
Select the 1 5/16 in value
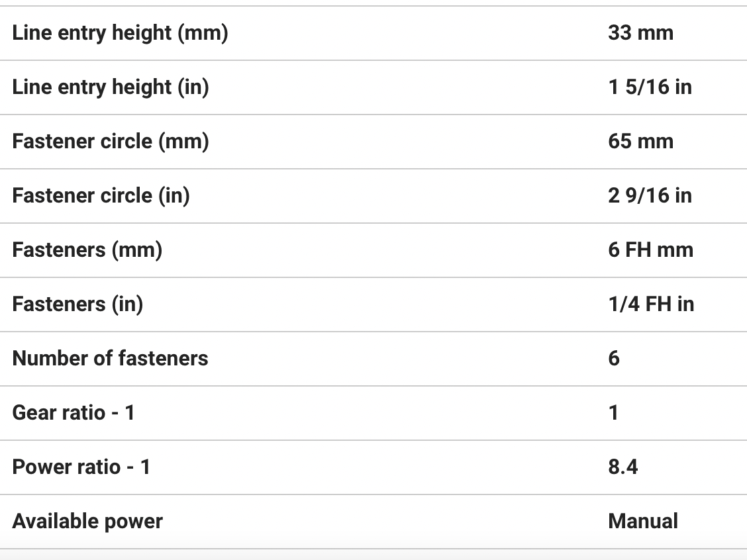pyautogui.click(x=650, y=87)
